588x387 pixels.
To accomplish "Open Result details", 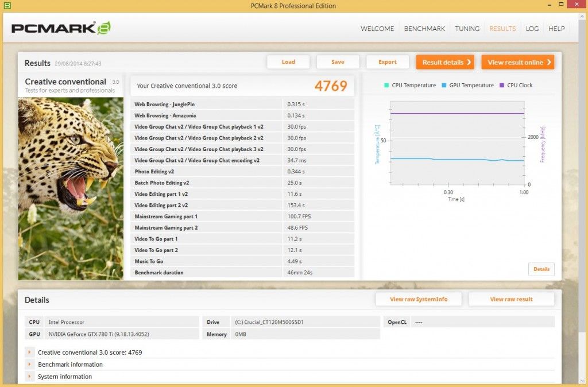I will point(445,62).
